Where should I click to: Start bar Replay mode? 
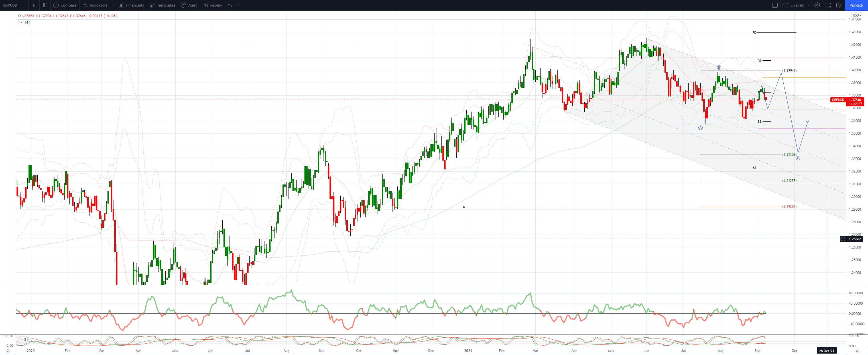point(213,5)
